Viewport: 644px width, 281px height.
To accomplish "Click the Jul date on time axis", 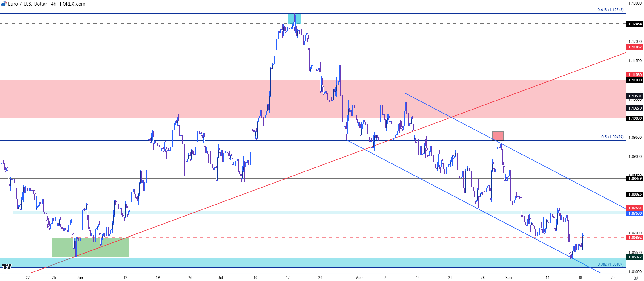I will pyautogui.click(x=220, y=278).
